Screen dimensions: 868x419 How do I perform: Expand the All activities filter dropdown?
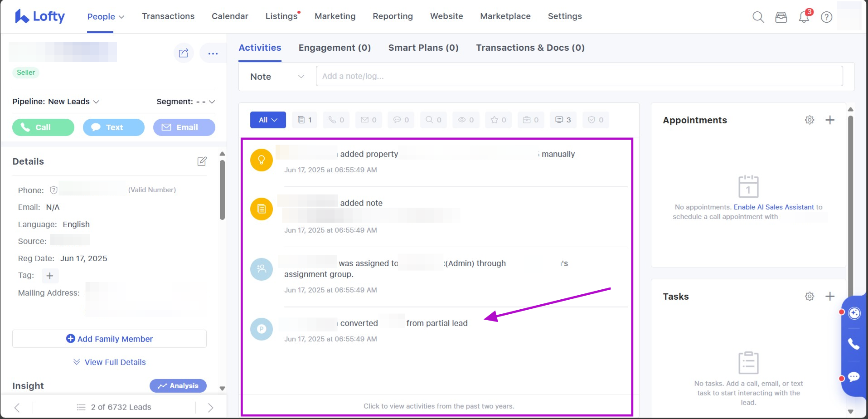[268, 120]
